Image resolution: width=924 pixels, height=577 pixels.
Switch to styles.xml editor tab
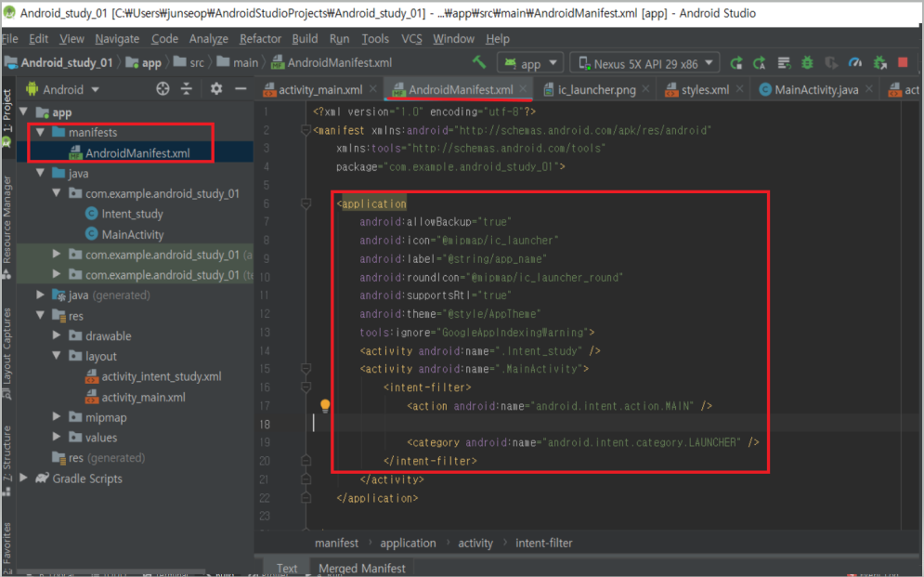point(705,89)
